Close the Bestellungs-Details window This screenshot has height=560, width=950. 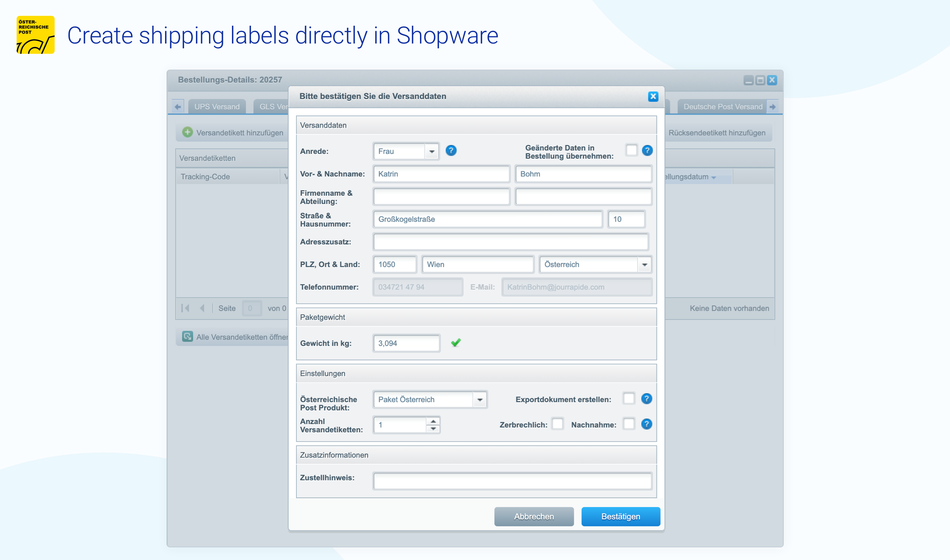click(772, 80)
